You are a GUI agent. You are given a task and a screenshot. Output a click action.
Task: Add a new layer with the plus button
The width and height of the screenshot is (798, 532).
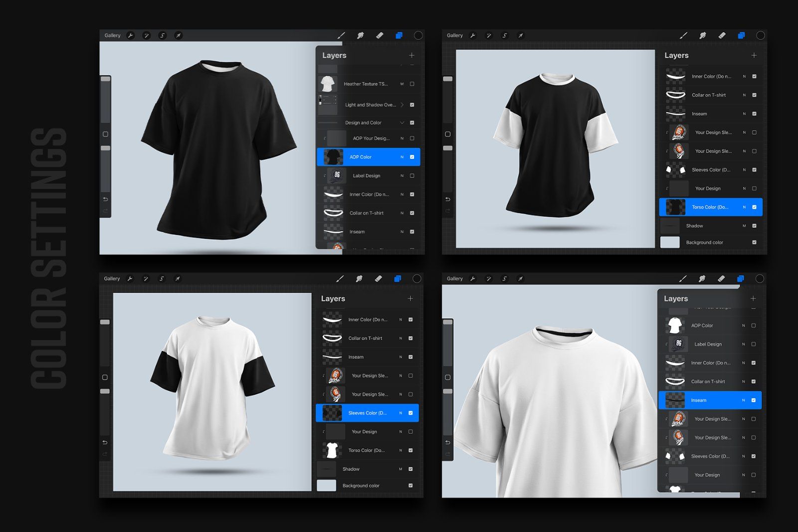pyautogui.click(x=411, y=55)
